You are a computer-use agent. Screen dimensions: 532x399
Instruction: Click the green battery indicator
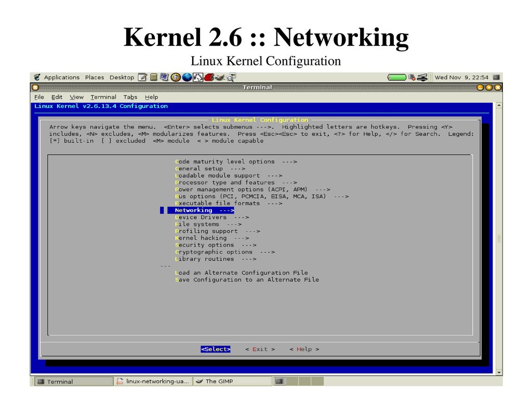pyautogui.click(x=397, y=77)
